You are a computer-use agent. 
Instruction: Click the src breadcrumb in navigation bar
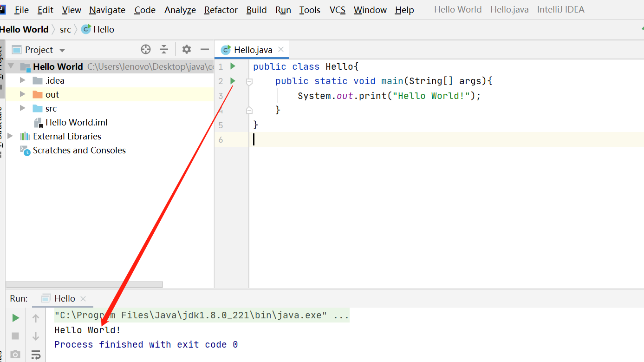[65, 29]
